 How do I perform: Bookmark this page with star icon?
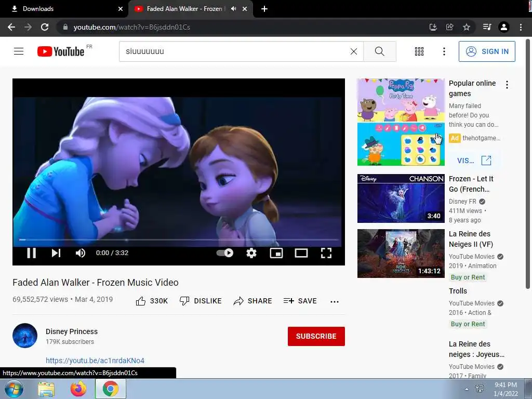tap(467, 27)
